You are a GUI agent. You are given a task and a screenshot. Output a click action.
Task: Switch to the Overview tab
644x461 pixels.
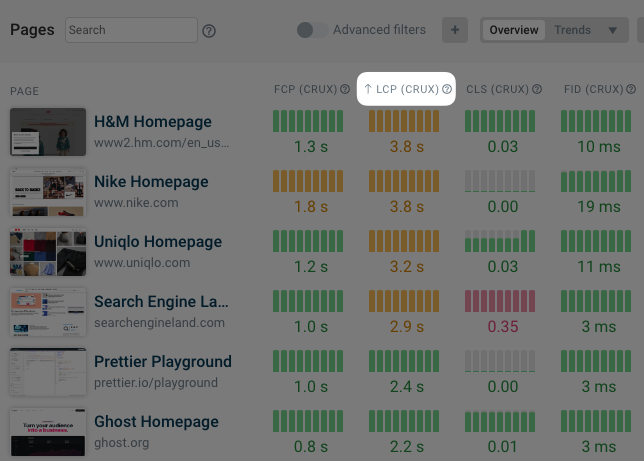coord(513,30)
